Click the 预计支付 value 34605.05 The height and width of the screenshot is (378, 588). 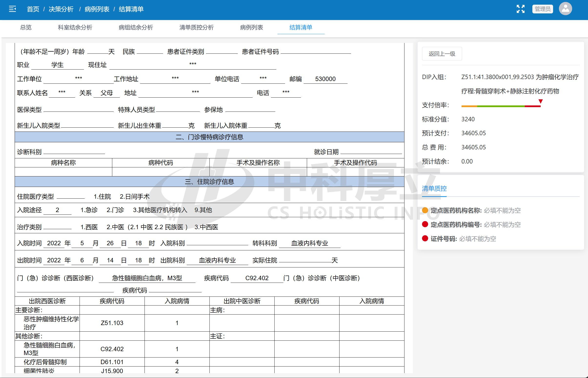pos(474,133)
